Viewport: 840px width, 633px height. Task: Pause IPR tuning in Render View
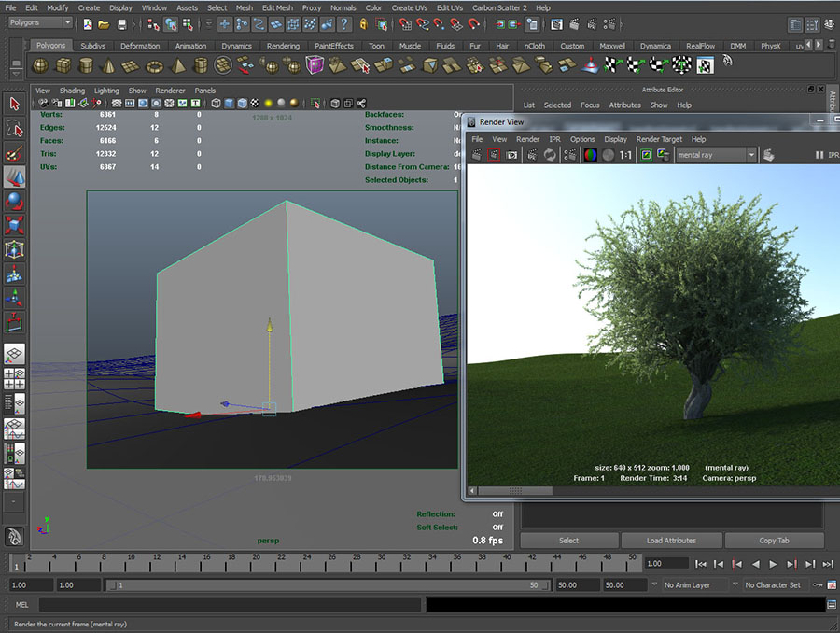pos(819,155)
